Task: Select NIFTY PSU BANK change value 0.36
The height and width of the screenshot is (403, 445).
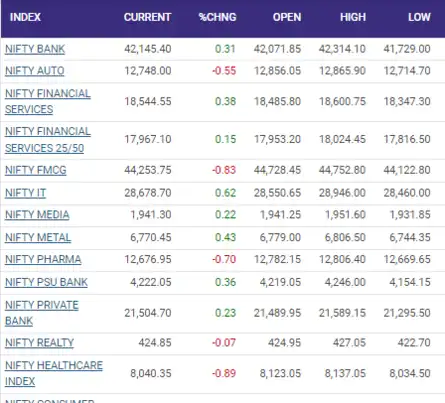Action: (x=225, y=282)
